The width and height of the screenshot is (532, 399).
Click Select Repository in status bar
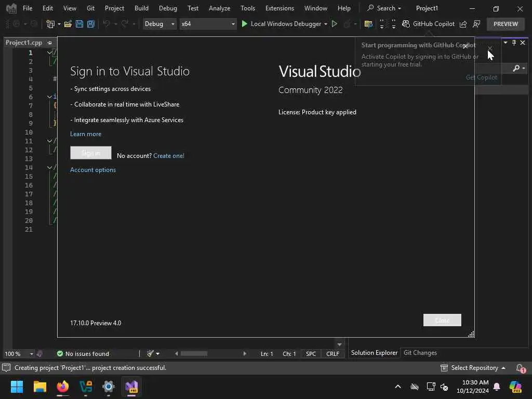click(x=473, y=368)
